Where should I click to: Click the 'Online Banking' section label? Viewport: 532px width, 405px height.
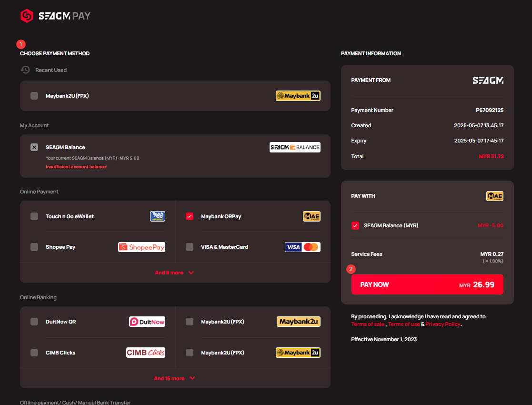pyautogui.click(x=38, y=297)
